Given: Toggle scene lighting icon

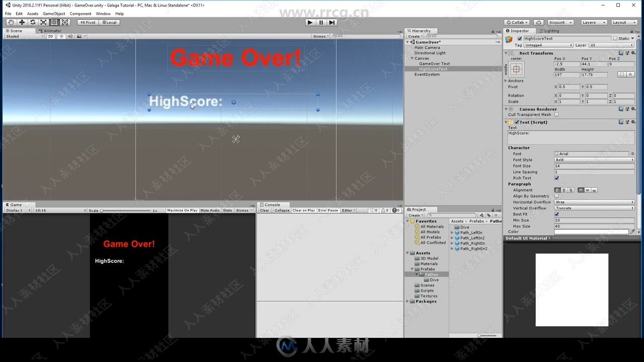Looking at the screenshot, I should tap(62, 36).
